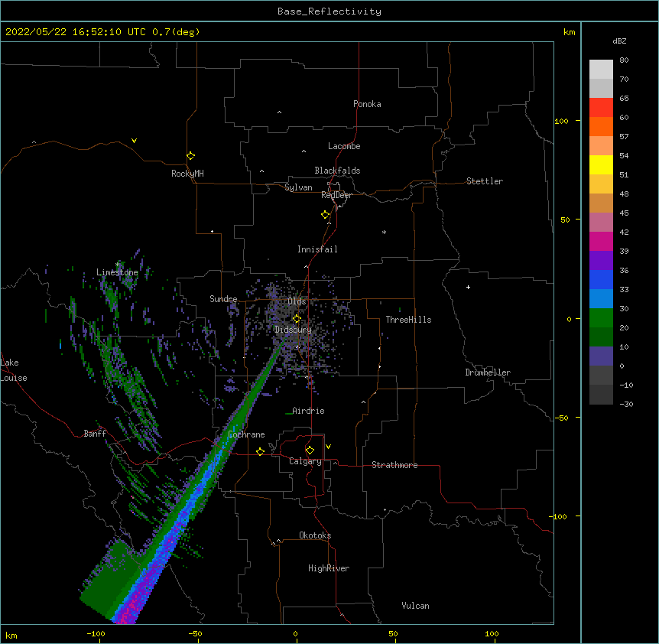Click the yellow V marker northwest of RockyMH
This screenshot has width=659, height=644.
click(x=134, y=141)
